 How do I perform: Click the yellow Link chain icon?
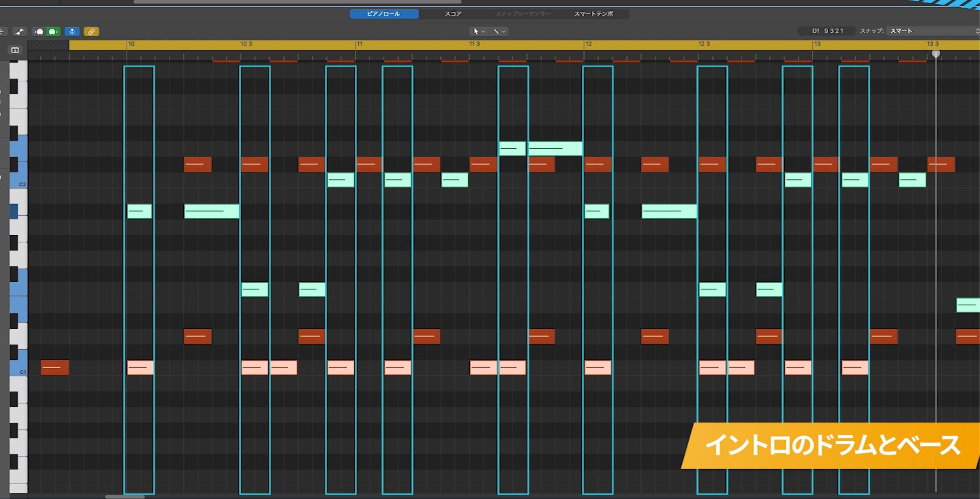tap(91, 32)
